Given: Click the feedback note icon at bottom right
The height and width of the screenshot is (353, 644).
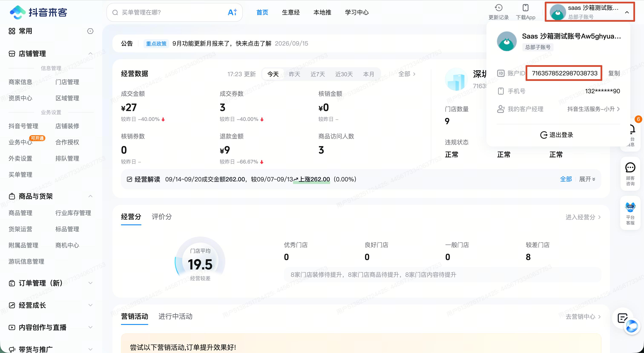Looking at the screenshot, I should (622, 318).
